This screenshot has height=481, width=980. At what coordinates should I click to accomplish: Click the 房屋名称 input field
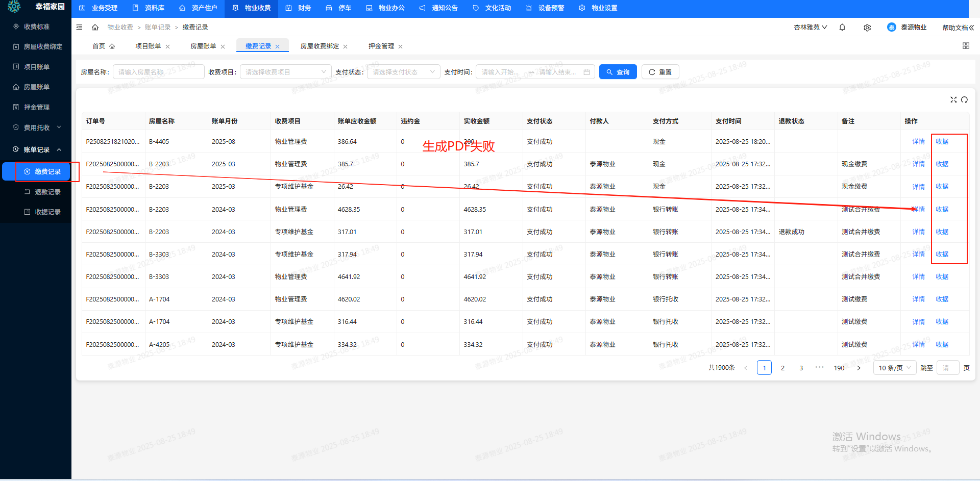tap(158, 72)
